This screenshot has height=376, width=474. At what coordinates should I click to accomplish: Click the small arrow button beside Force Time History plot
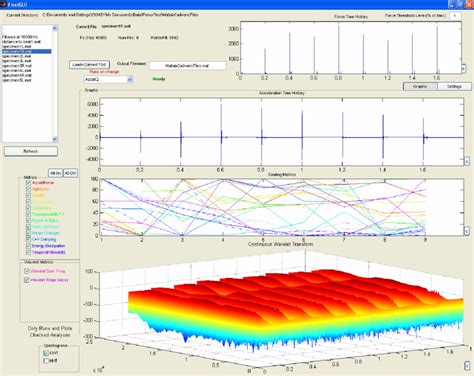point(463,69)
